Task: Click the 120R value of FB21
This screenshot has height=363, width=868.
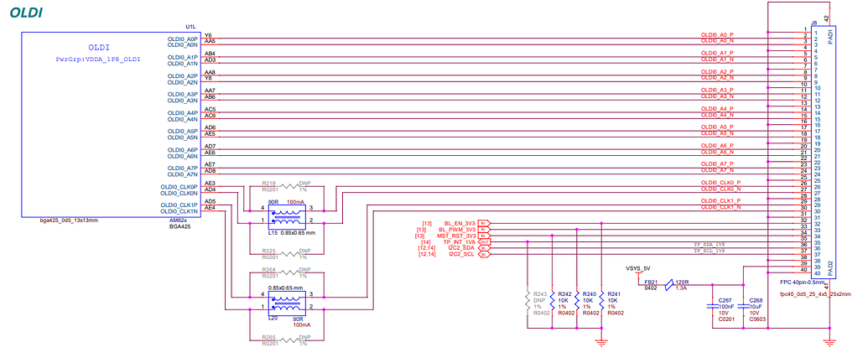Action: click(x=682, y=281)
